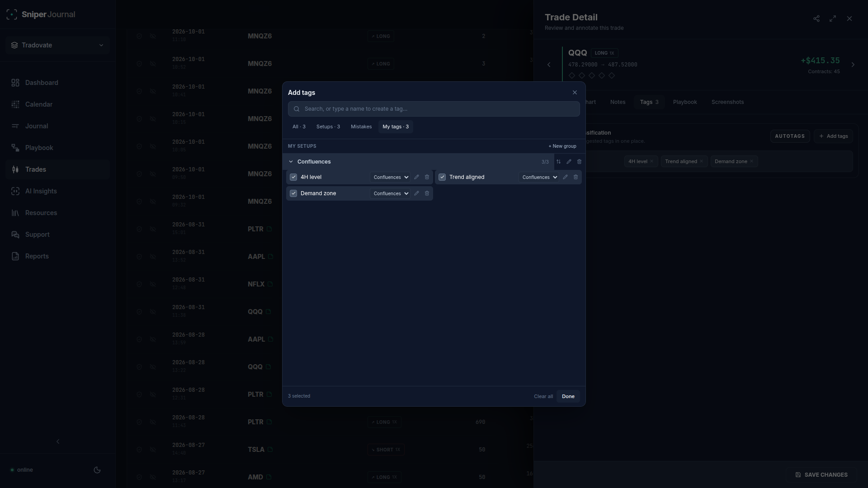
Task: Delete the Confluences group
Action: pyautogui.click(x=579, y=162)
